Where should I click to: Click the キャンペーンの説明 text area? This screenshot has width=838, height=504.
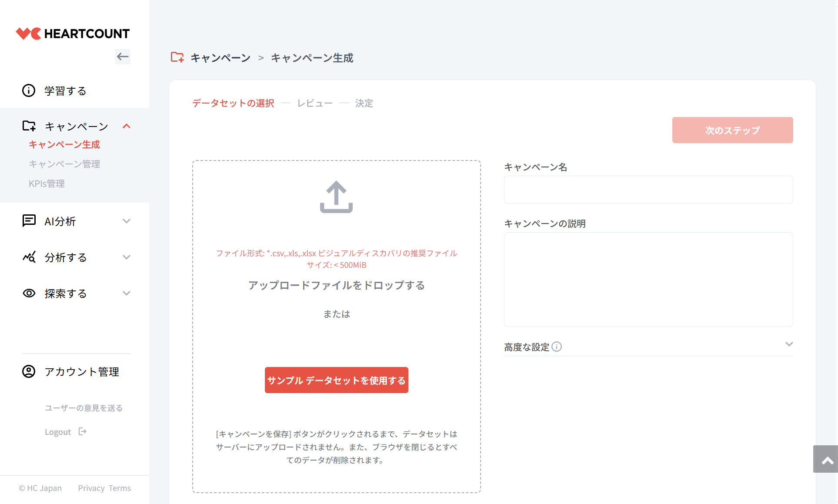click(648, 280)
